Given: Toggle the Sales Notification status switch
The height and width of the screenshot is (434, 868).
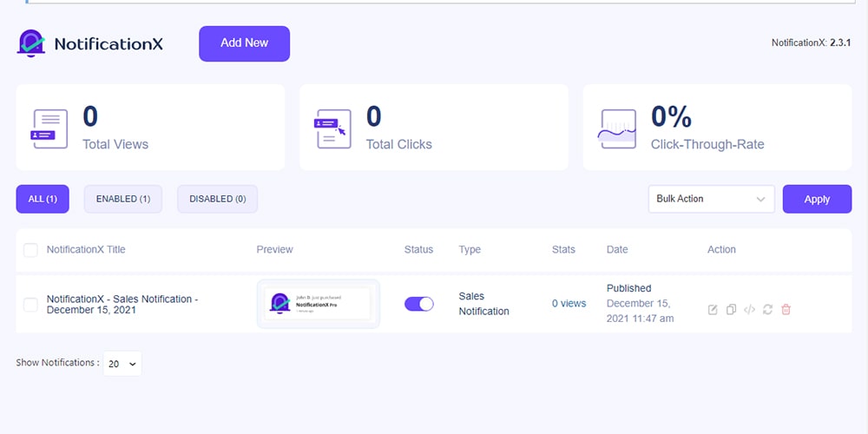Looking at the screenshot, I should [x=419, y=304].
